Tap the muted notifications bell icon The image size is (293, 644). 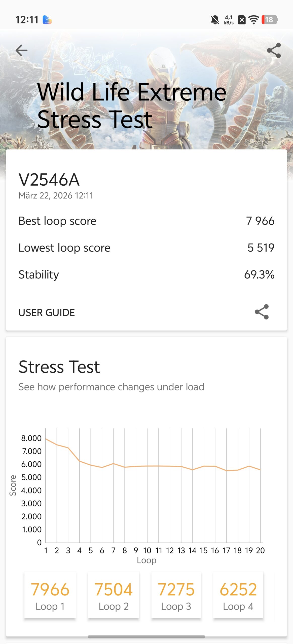[215, 20]
